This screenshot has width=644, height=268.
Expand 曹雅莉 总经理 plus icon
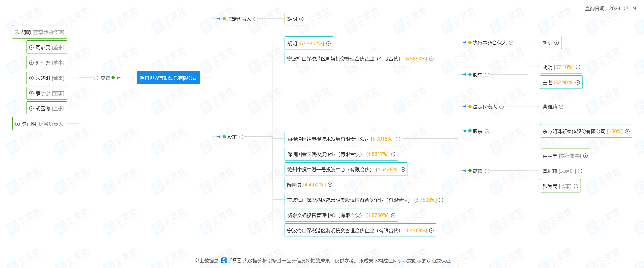tap(580, 171)
